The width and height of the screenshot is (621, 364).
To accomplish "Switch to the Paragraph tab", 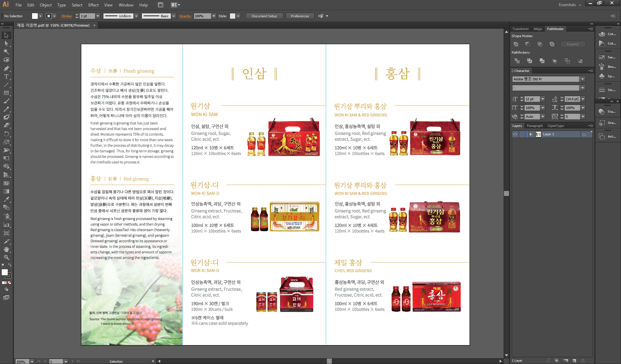I will (535, 126).
